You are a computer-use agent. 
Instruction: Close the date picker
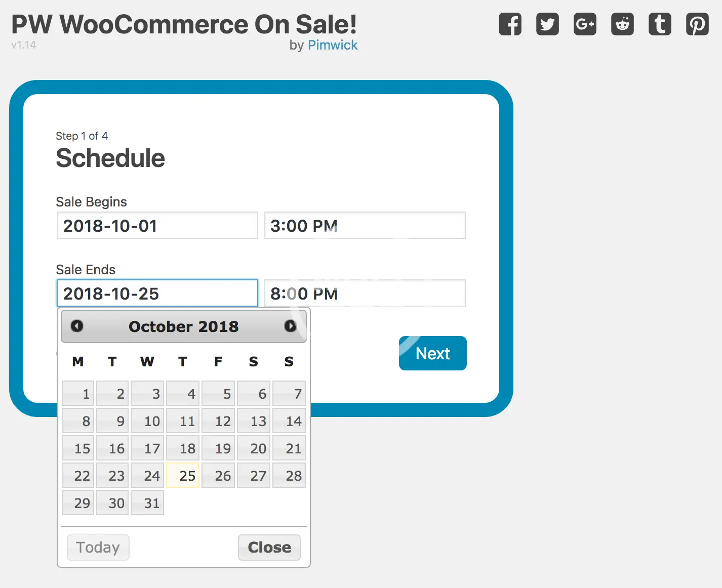[269, 548]
